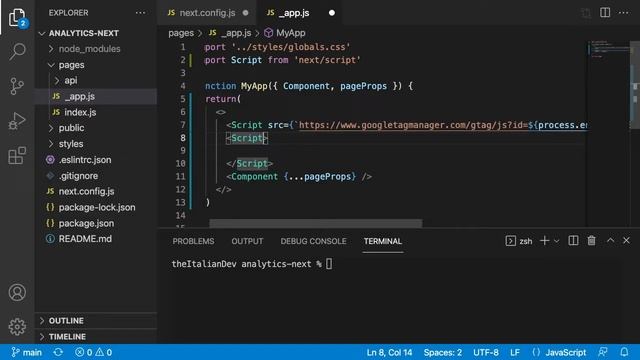Open package-lock.json file
Screen dimensions: 640x360
coord(96,207)
